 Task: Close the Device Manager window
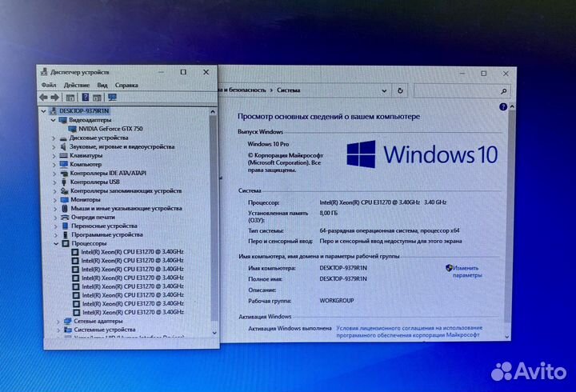pyautogui.click(x=206, y=72)
